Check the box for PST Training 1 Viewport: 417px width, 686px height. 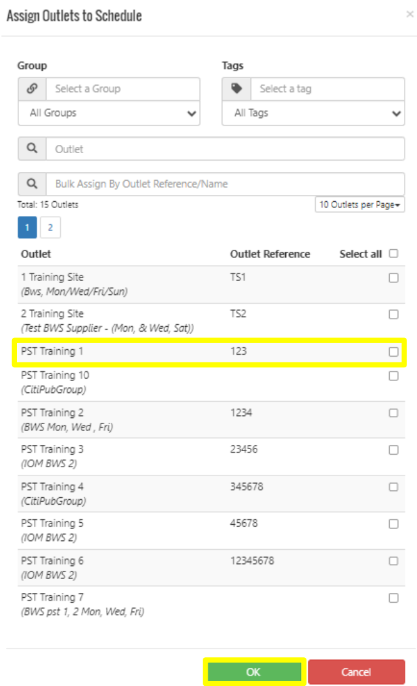pyautogui.click(x=393, y=352)
